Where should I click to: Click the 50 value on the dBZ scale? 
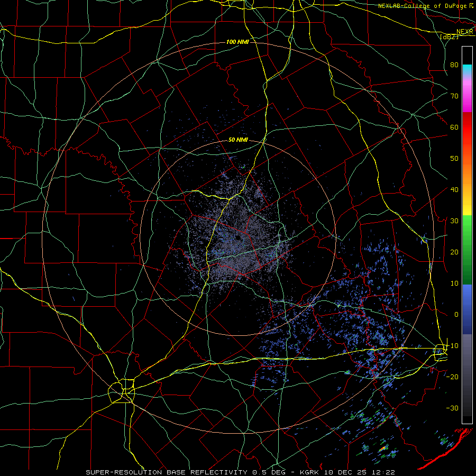(x=454, y=159)
